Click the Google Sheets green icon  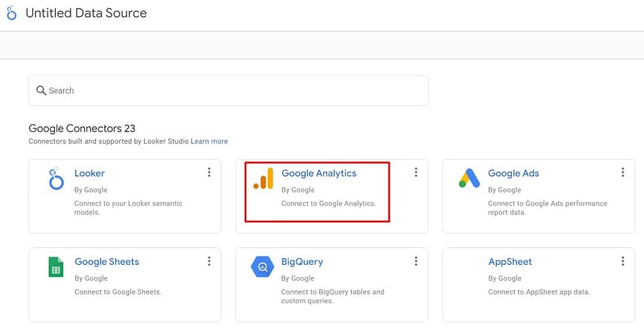(x=56, y=267)
